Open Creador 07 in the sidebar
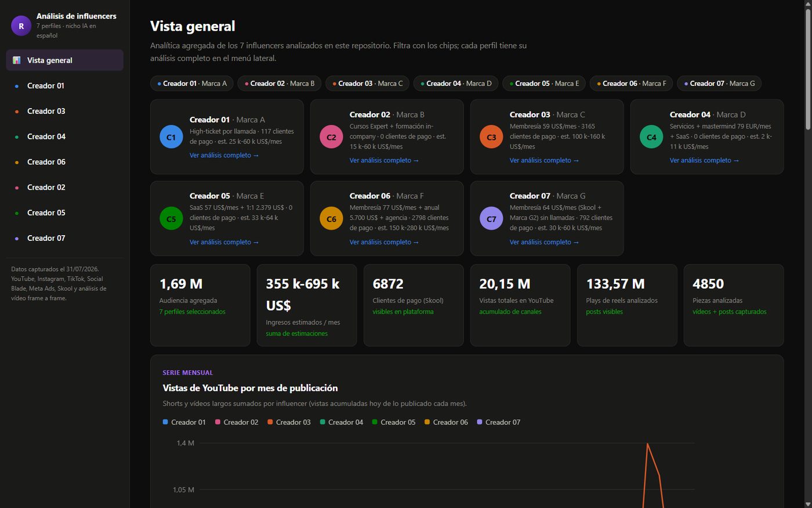 64,238
